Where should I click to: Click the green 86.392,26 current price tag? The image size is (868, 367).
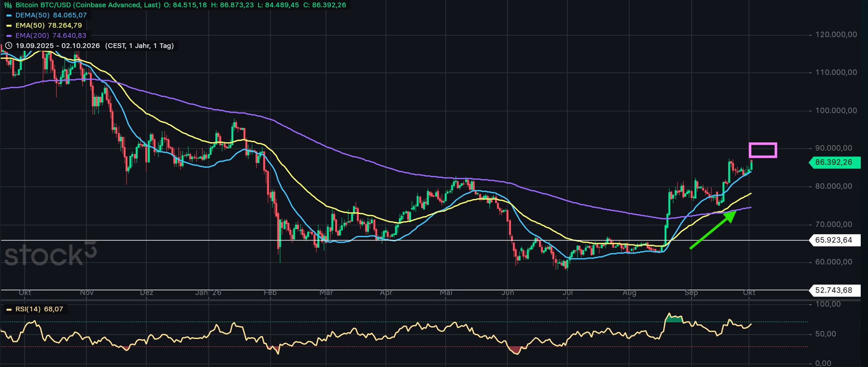(835, 162)
